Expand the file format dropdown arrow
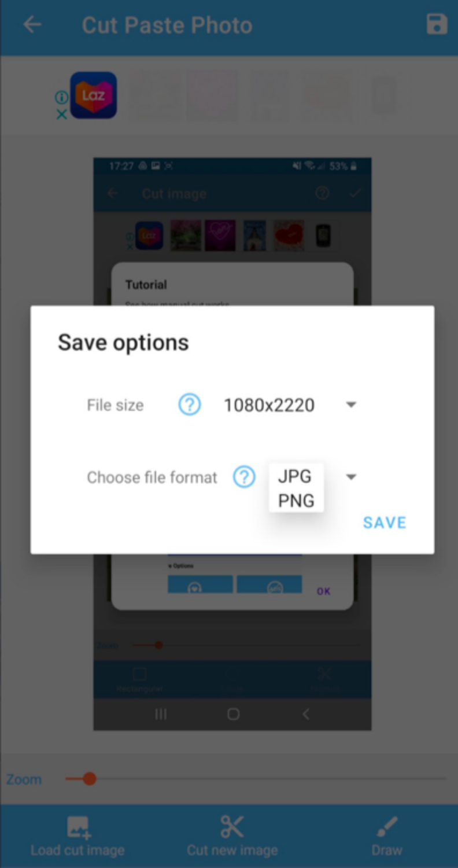 click(x=351, y=477)
